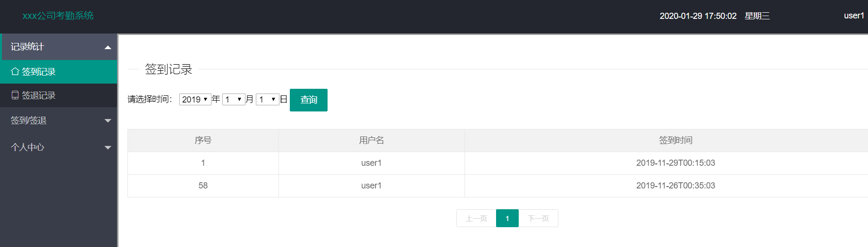Select page 1 in pagination

pyautogui.click(x=507, y=218)
